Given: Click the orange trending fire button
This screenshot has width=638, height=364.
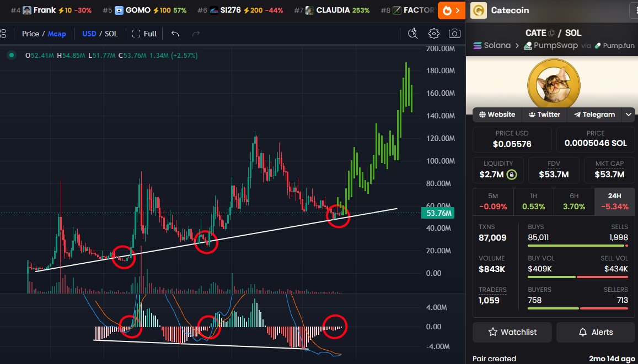Looking at the screenshot, I should click(452, 10).
